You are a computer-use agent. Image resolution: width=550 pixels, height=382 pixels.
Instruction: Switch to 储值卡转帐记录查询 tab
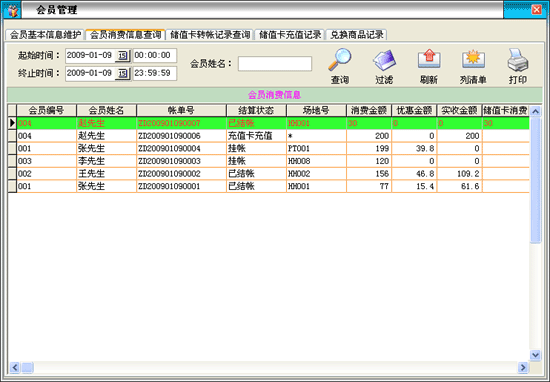[x=210, y=35]
